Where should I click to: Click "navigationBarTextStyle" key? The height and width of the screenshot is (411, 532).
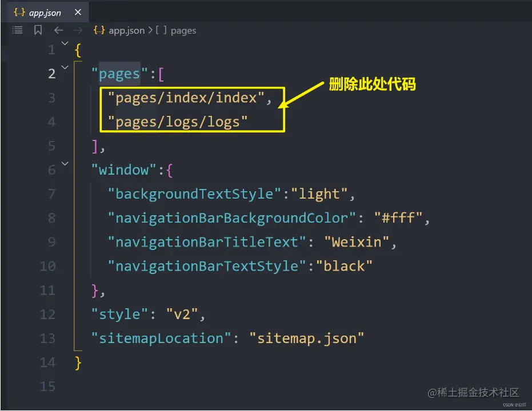pos(207,267)
